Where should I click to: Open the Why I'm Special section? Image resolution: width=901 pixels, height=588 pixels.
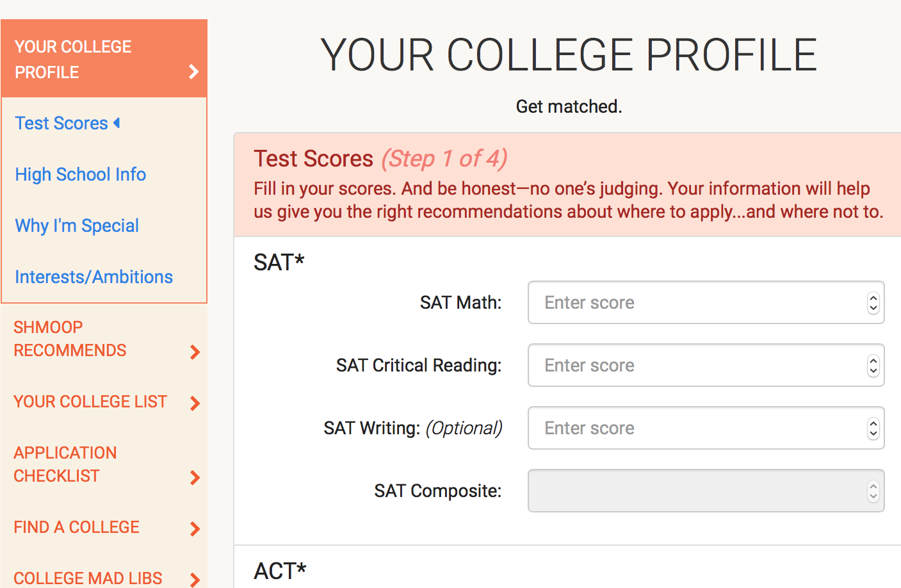77,225
